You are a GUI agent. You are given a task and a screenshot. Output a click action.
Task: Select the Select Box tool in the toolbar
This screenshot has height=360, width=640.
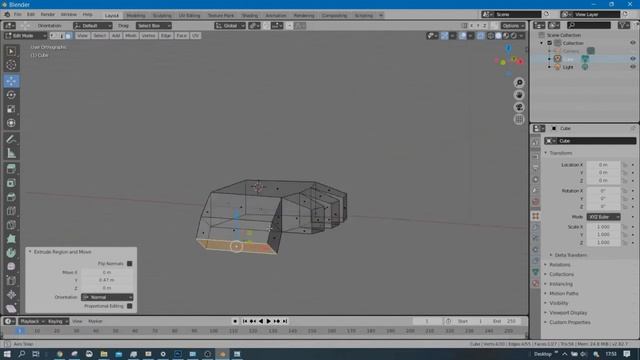click(11, 51)
